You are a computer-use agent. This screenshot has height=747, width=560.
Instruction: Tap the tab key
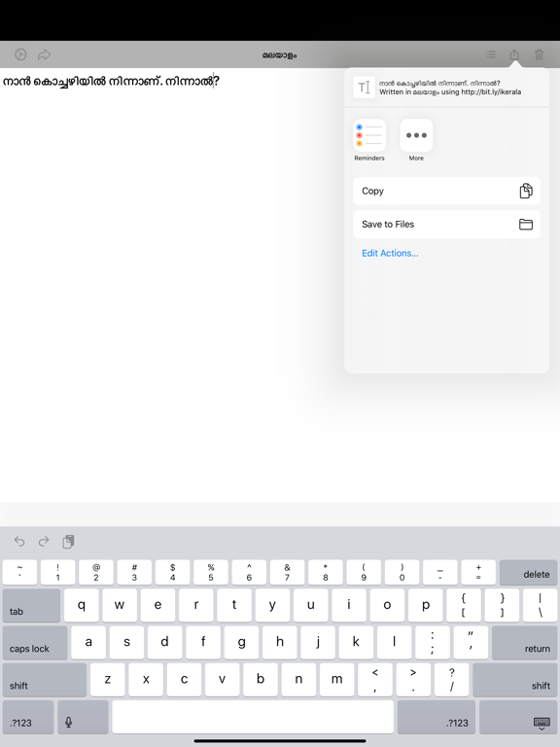click(x=31, y=606)
